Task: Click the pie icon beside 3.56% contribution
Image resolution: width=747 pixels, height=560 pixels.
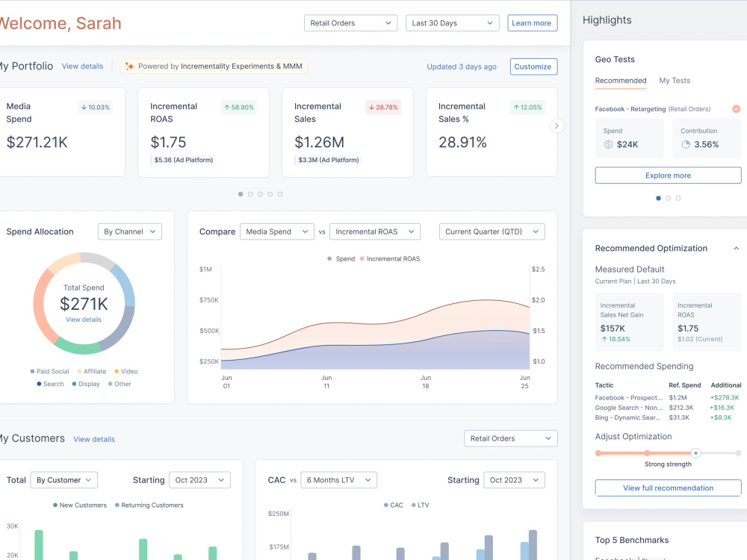Action: click(x=686, y=144)
